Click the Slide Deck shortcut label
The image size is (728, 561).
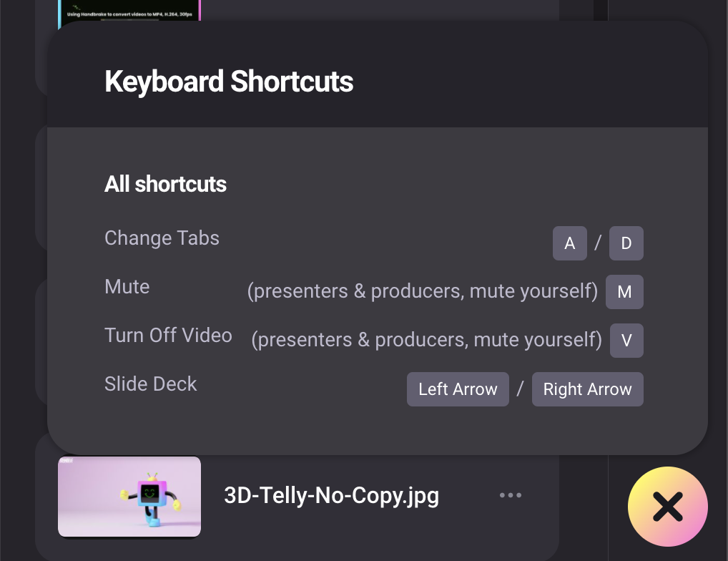(150, 384)
